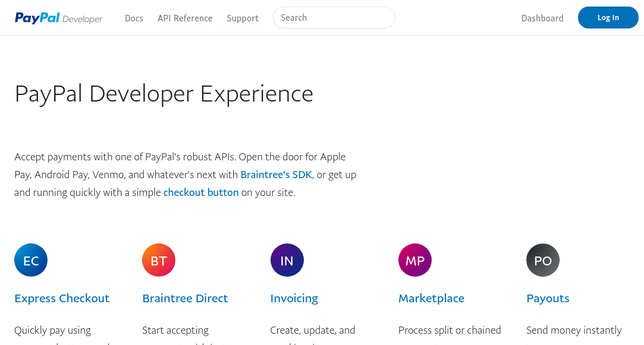Open the API Reference menu item
Screen dimensions: 644x345
tap(185, 18)
